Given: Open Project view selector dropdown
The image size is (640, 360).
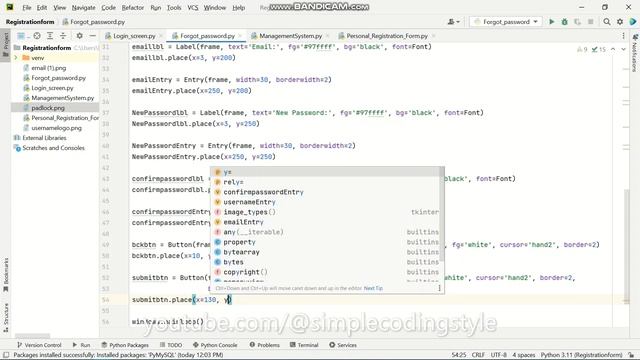Looking at the screenshot, I should point(22,36).
